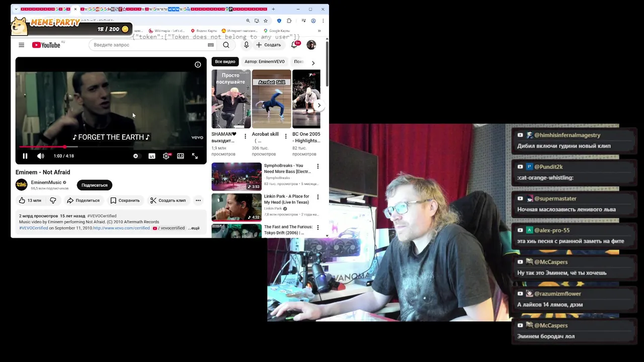Switch player to theater mode
This screenshot has width=644, height=362.
[x=181, y=156]
